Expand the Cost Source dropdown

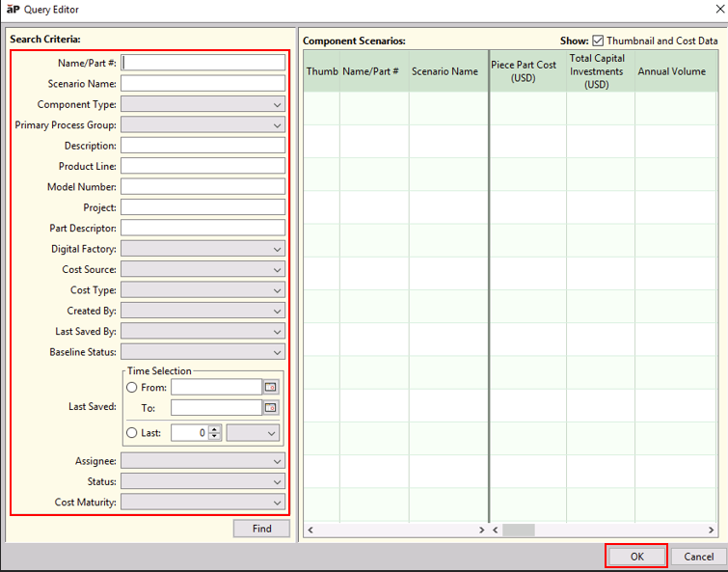tap(202, 269)
